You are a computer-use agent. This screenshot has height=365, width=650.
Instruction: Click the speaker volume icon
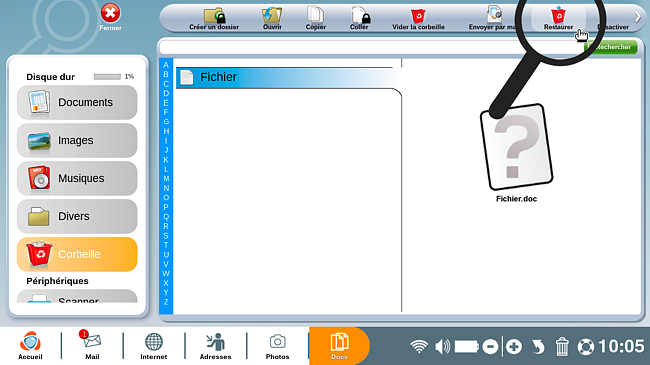(x=442, y=346)
